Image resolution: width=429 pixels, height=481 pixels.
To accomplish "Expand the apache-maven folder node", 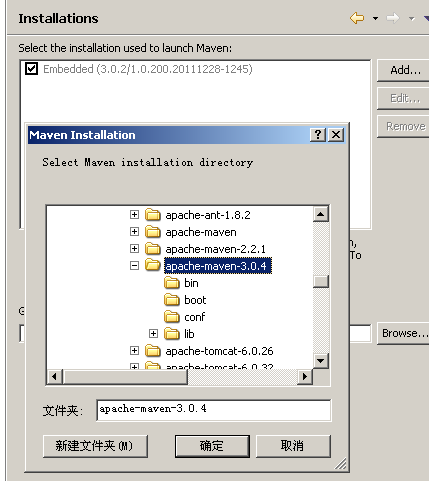I will (134, 231).
